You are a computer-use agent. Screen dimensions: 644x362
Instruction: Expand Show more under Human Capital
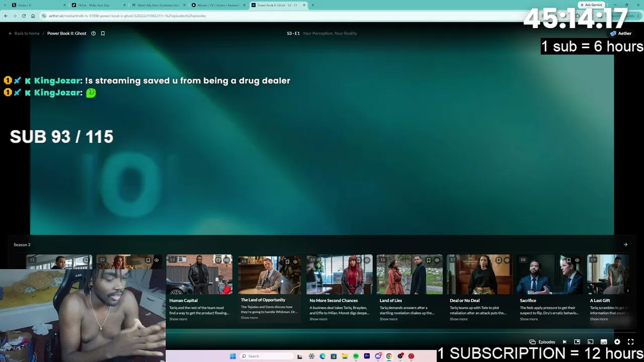pos(178,319)
